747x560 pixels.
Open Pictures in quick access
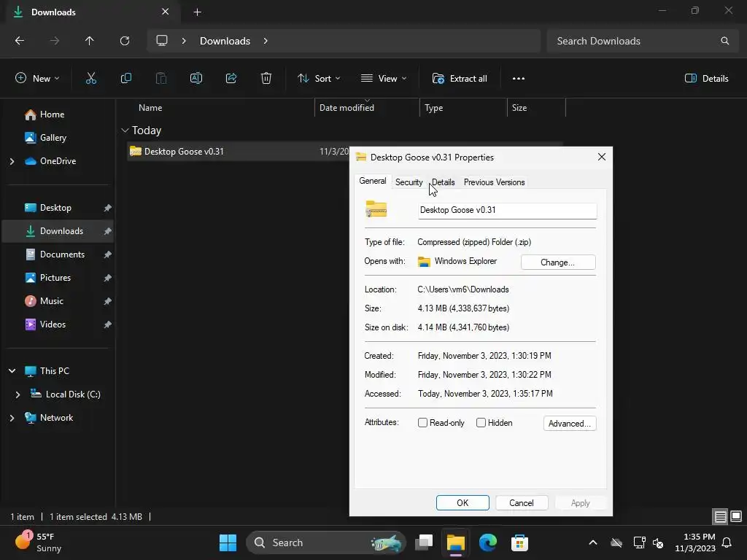55,278
